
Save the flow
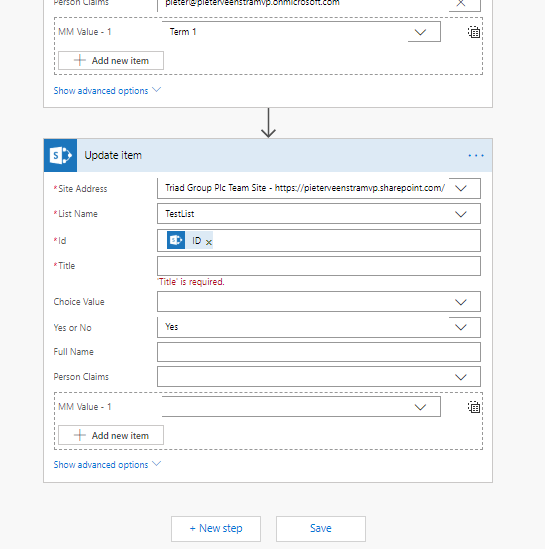tap(321, 528)
